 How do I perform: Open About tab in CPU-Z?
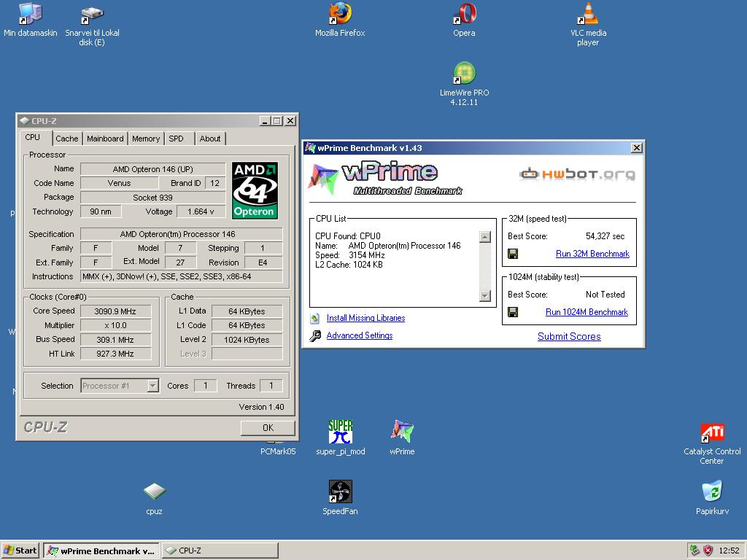[210, 139]
